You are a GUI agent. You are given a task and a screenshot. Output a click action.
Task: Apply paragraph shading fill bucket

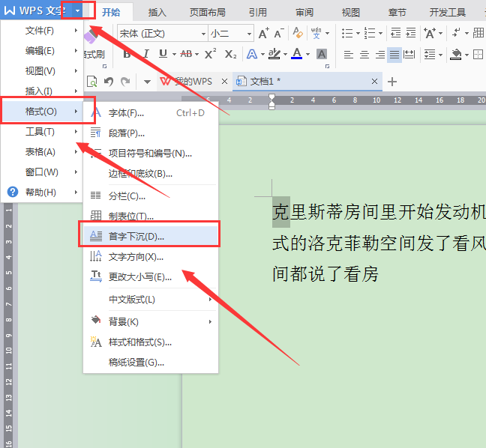[456, 55]
